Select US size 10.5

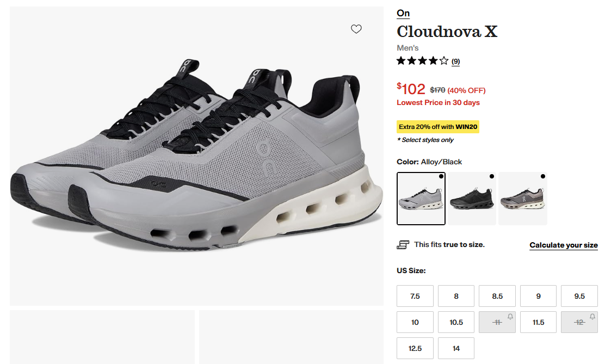456,322
